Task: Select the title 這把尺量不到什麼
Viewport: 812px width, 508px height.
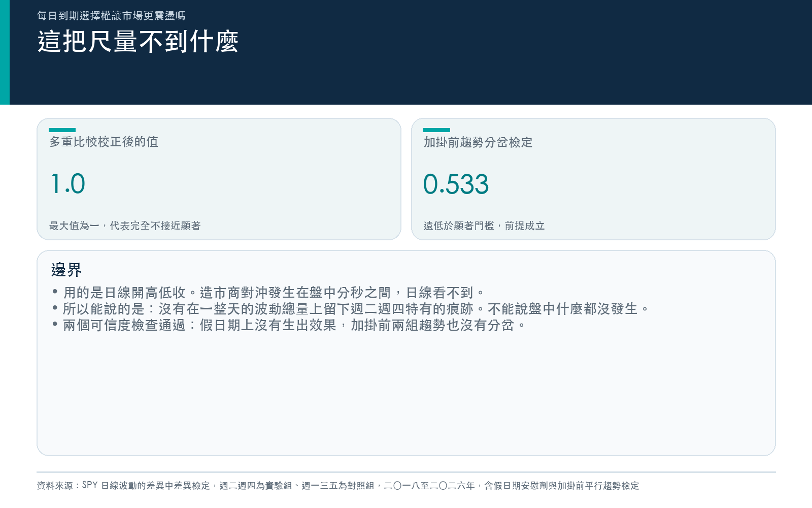Action: 138,42
